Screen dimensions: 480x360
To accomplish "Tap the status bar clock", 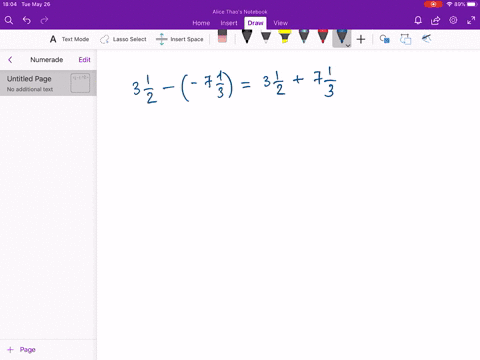I will (x=9, y=4).
